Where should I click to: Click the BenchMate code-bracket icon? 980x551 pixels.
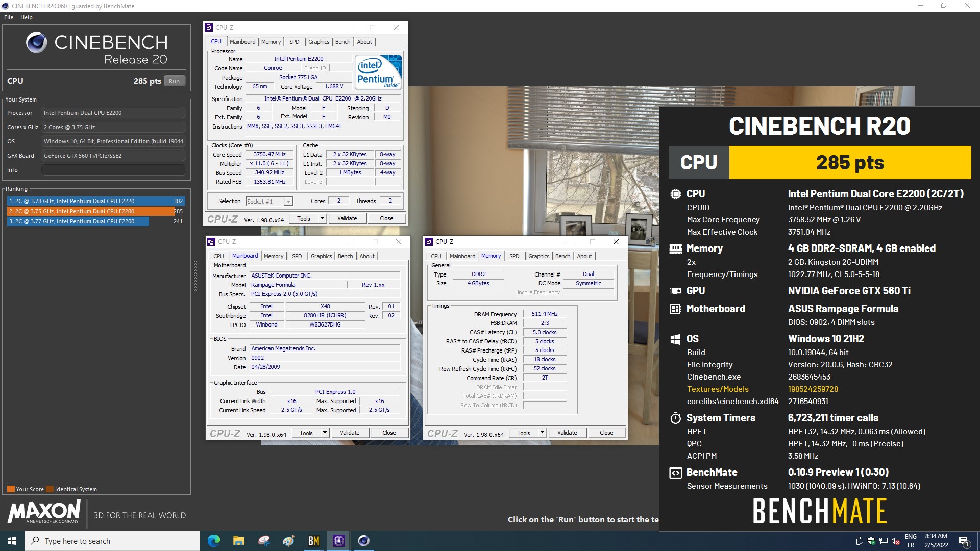click(x=675, y=473)
